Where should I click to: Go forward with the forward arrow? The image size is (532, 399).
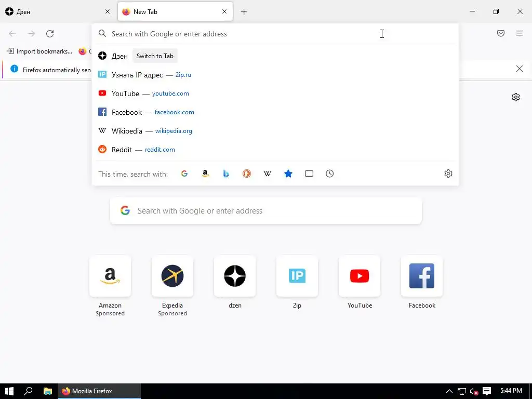[x=31, y=34]
